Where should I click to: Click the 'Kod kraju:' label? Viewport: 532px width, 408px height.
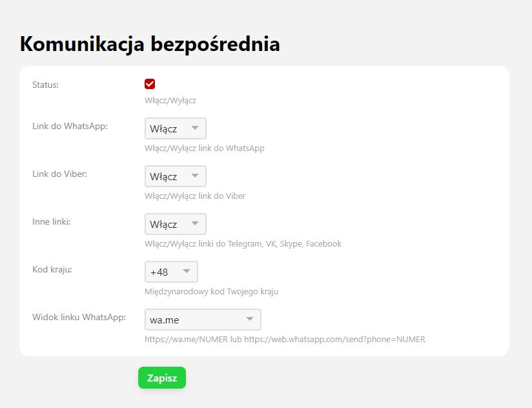52,269
